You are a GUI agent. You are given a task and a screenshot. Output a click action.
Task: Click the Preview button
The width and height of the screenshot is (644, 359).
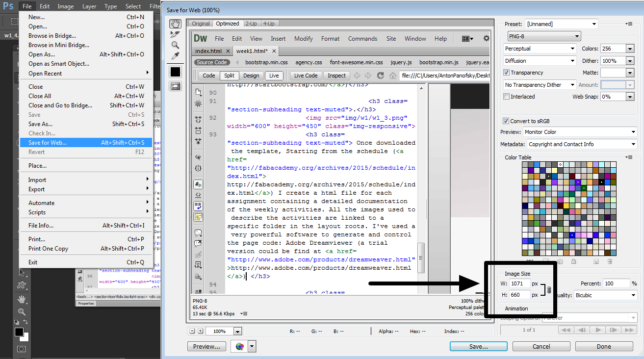coord(206,346)
